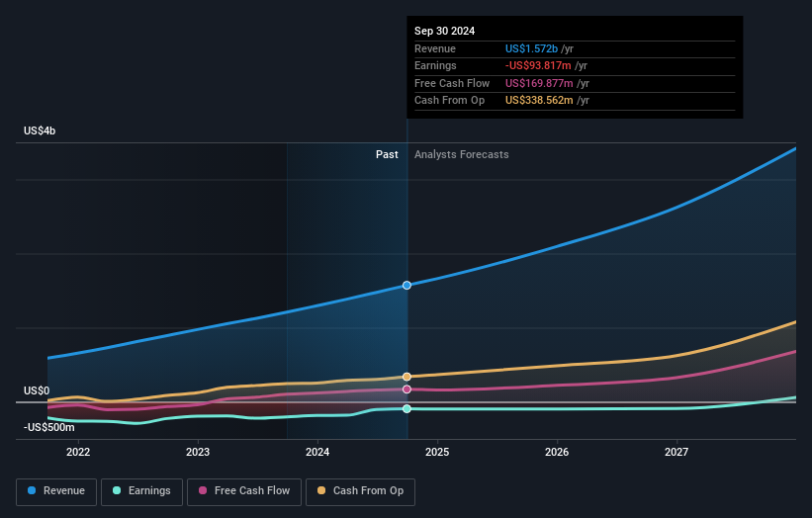The height and width of the screenshot is (518, 812).
Task: Click the 2027 x-axis label
Action: [x=677, y=453]
